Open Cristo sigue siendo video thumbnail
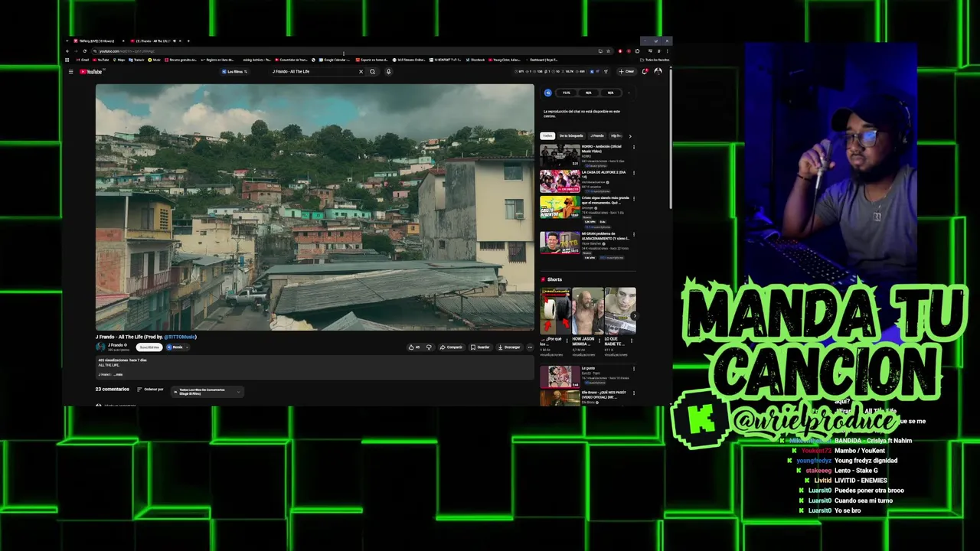 click(x=560, y=207)
